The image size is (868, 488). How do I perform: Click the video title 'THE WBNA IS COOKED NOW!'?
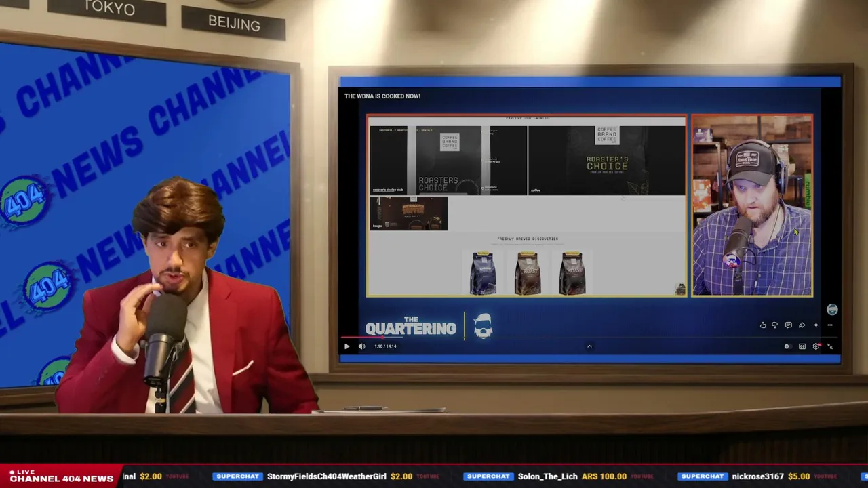point(382,96)
